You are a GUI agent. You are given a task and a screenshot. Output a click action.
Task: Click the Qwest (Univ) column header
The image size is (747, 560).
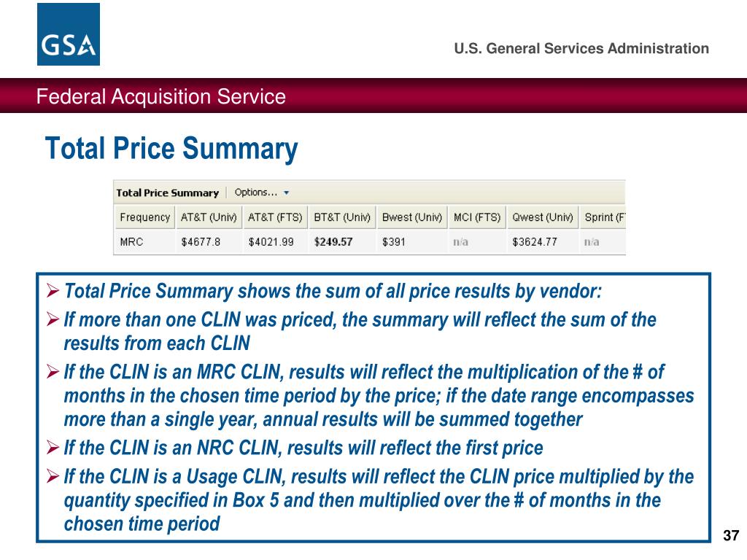click(543, 217)
